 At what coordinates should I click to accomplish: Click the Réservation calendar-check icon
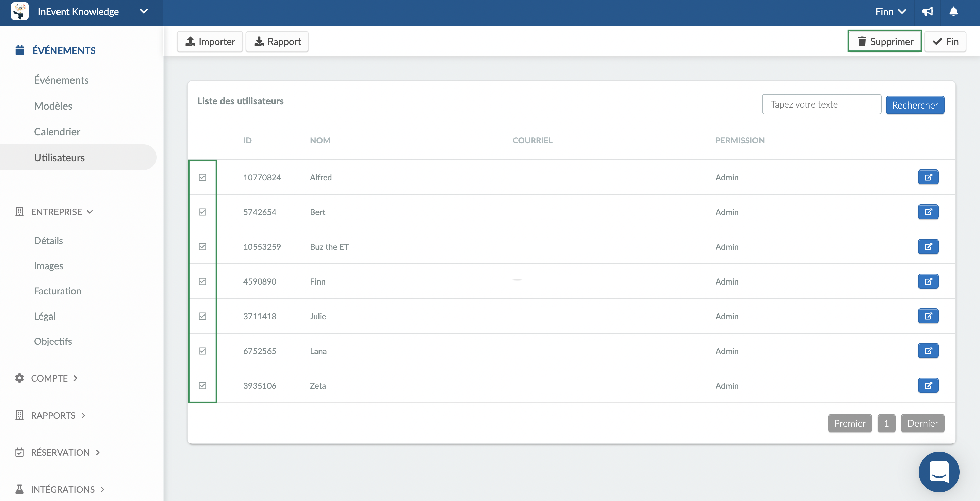coord(19,452)
